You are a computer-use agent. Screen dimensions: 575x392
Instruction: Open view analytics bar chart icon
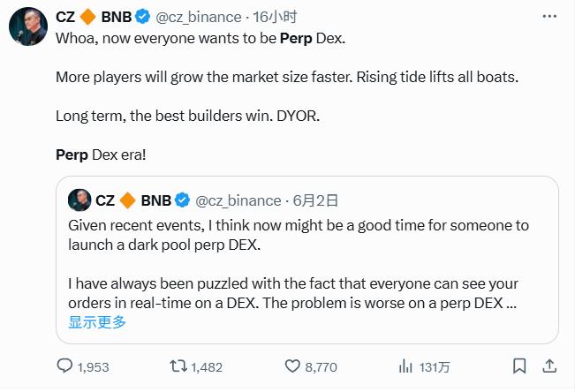tap(407, 366)
